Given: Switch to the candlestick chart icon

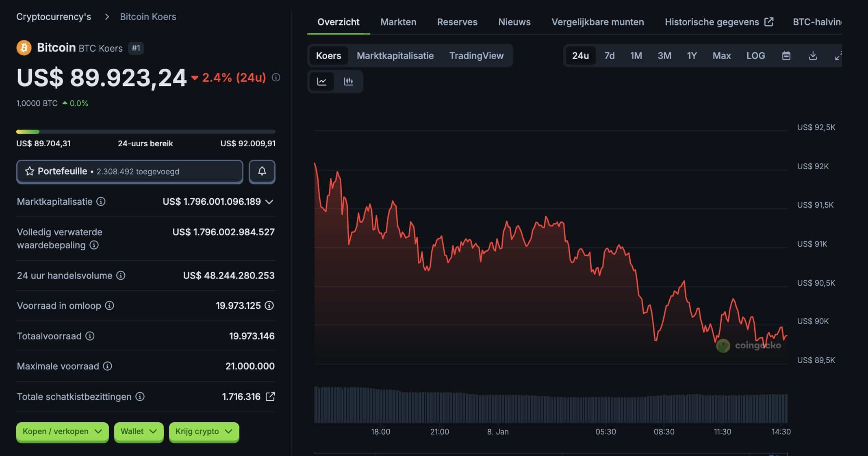Looking at the screenshot, I should [x=349, y=81].
